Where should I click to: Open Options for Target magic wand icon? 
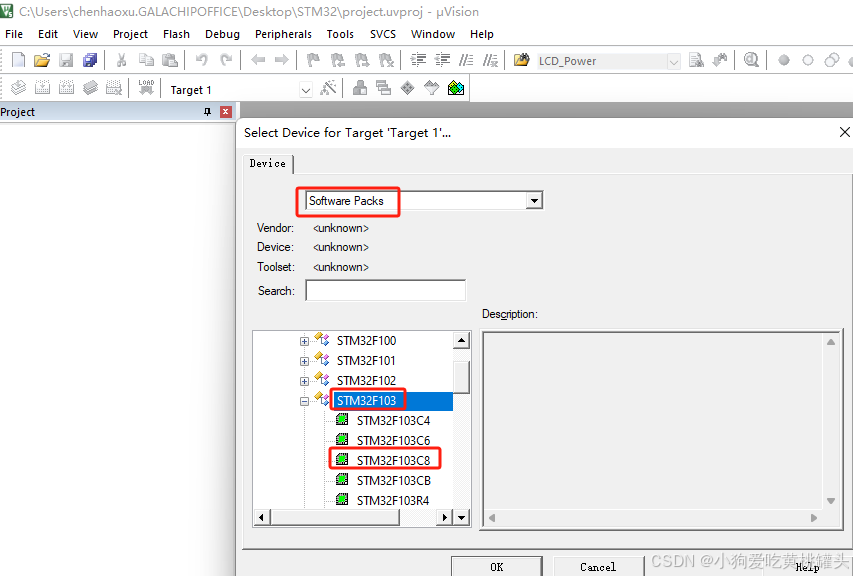click(x=328, y=88)
